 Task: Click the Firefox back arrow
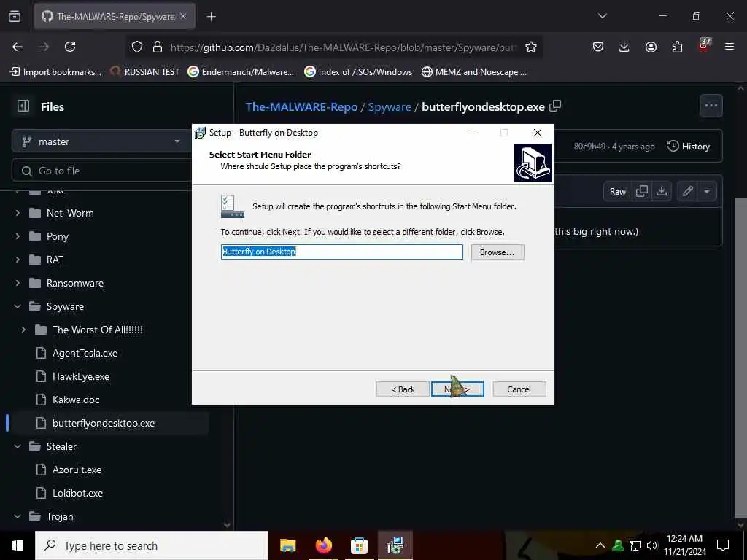pyautogui.click(x=18, y=47)
